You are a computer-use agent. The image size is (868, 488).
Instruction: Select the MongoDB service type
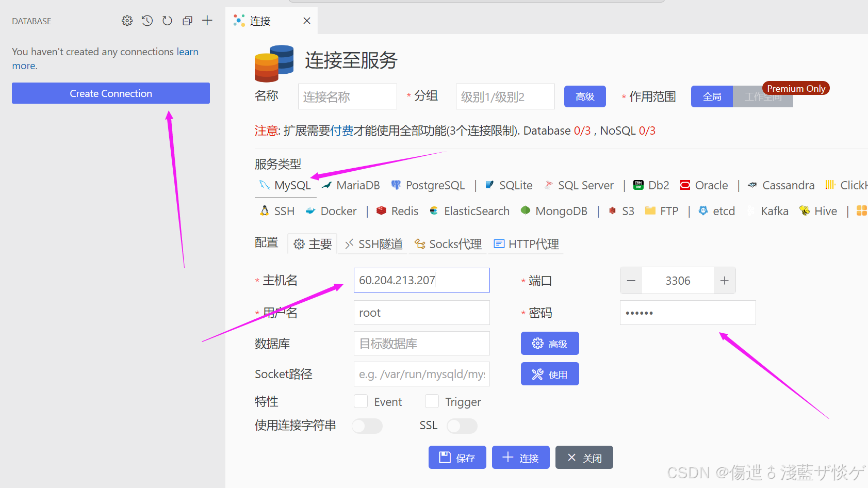[x=554, y=211]
